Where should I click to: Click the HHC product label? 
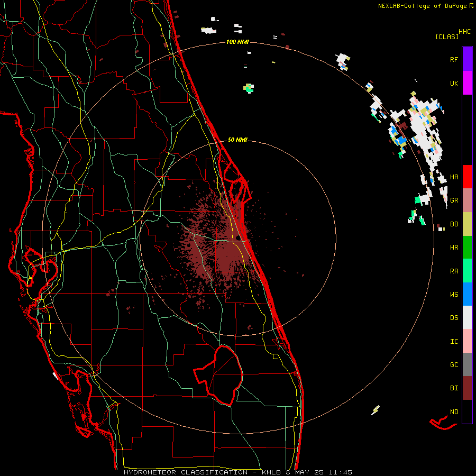tap(465, 32)
